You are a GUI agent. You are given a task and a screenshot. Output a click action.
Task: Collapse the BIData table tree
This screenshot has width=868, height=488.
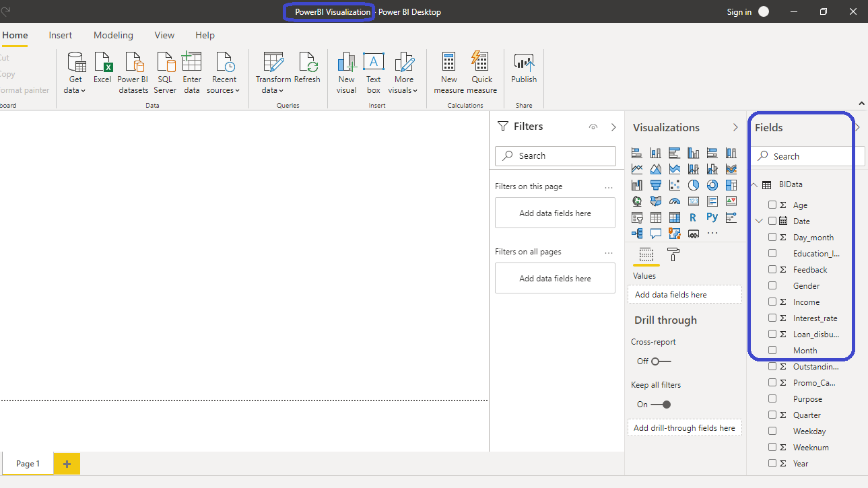(754, 185)
